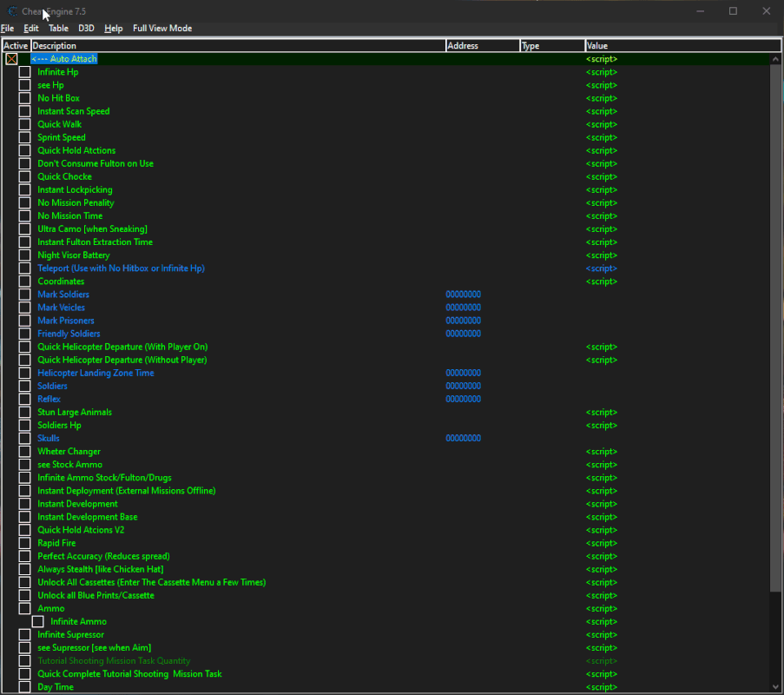Select the Teleport entry description
The image size is (784, 695).
(x=121, y=268)
